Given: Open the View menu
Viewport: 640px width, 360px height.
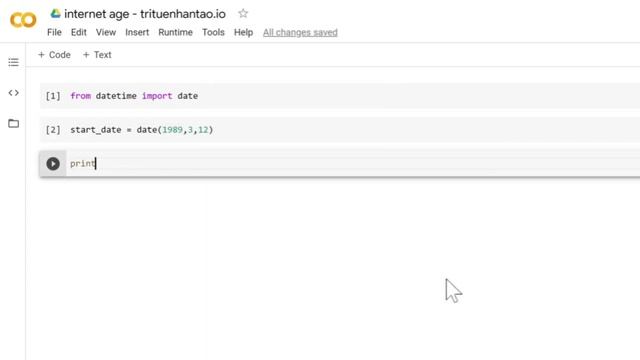Looking at the screenshot, I should point(106,32).
